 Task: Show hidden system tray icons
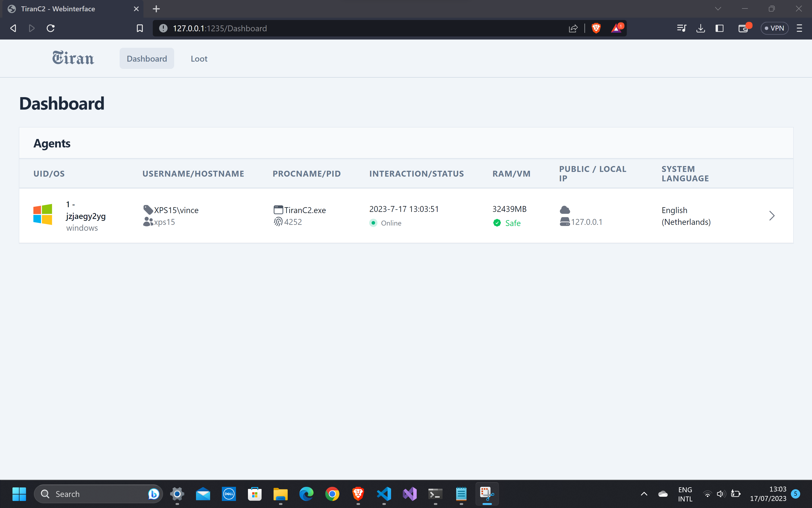pyautogui.click(x=644, y=494)
